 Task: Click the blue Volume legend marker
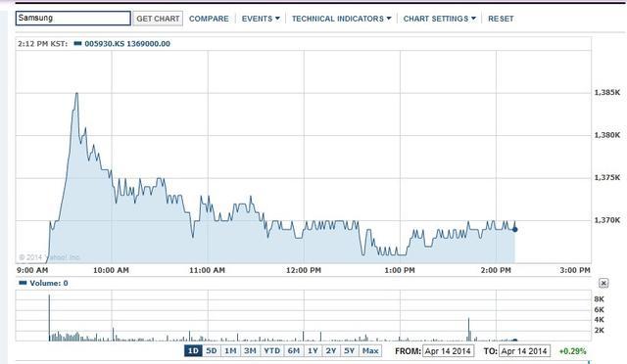[23, 283]
